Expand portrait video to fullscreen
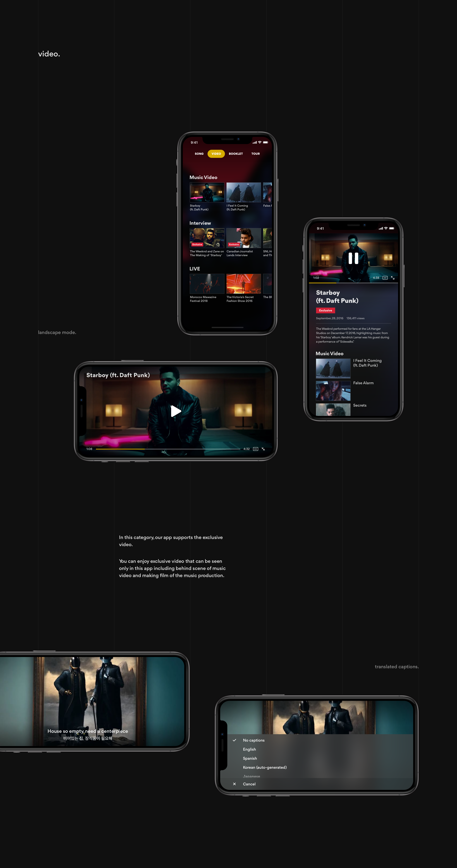 (x=393, y=278)
